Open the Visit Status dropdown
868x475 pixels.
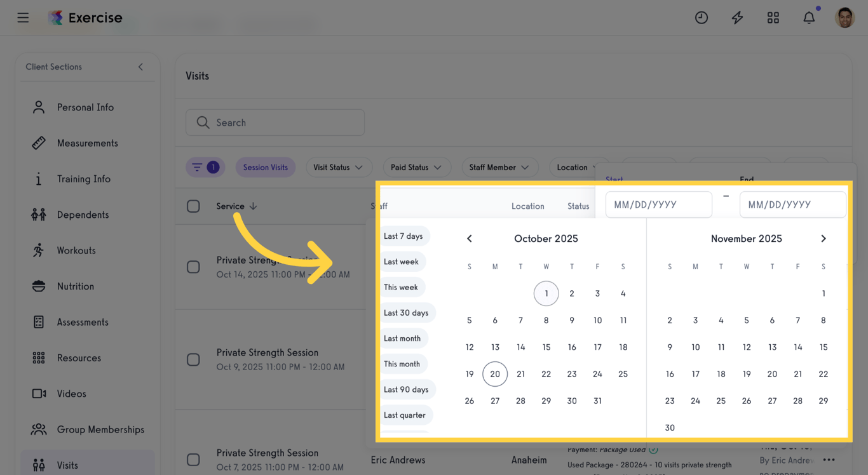coord(339,167)
